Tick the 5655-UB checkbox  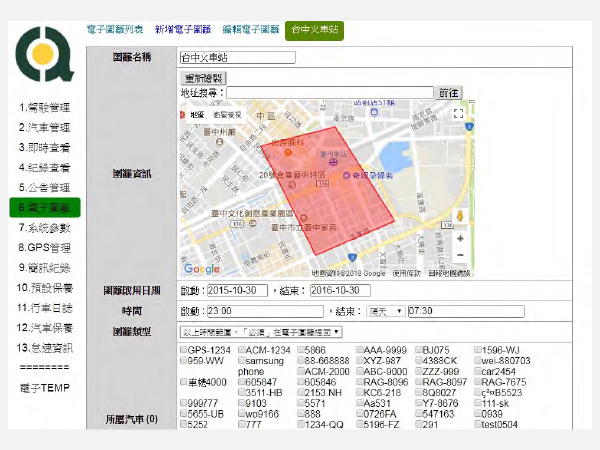point(183,413)
